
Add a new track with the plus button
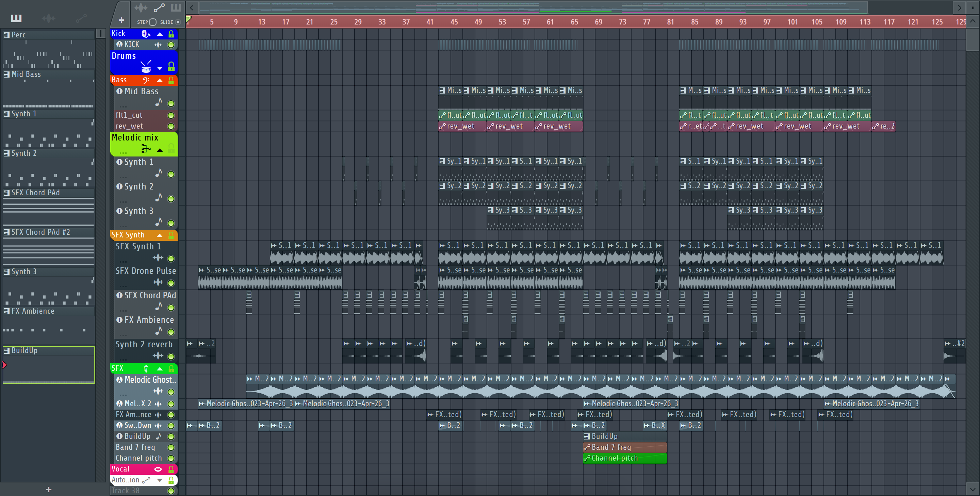(x=121, y=20)
